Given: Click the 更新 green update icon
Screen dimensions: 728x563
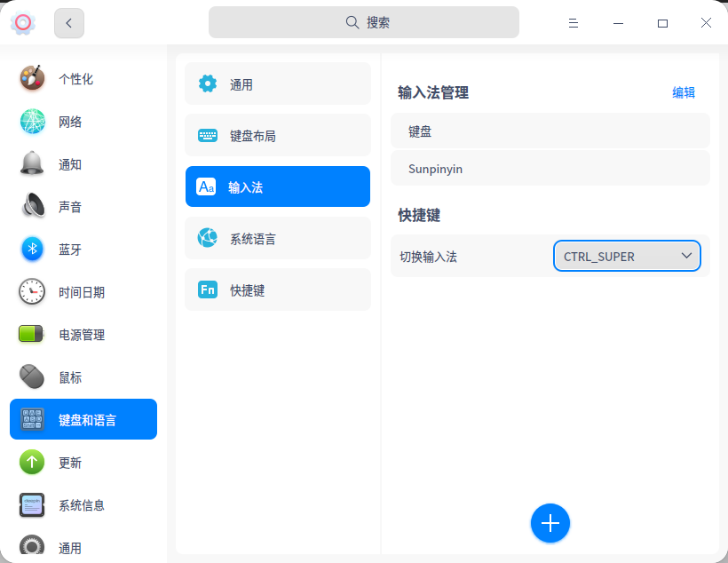Looking at the screenshot, I should (x=32, y=463).
